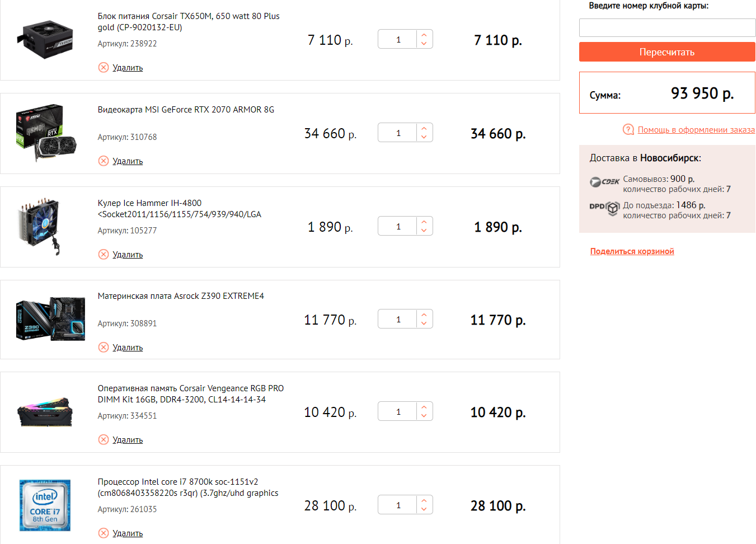
Task: Decrease quantity of Asrock Z390 EXTREME4
Action: pyautogui.click(x=424, y=323)
